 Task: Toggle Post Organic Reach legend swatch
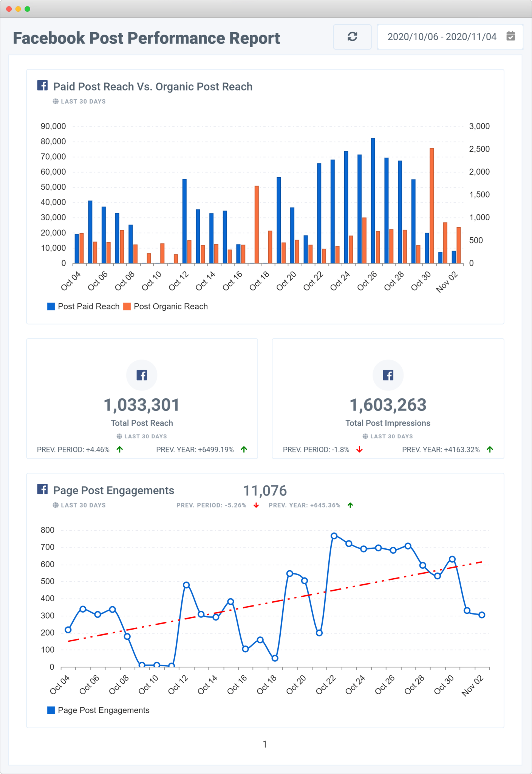[x=127, y=307]
